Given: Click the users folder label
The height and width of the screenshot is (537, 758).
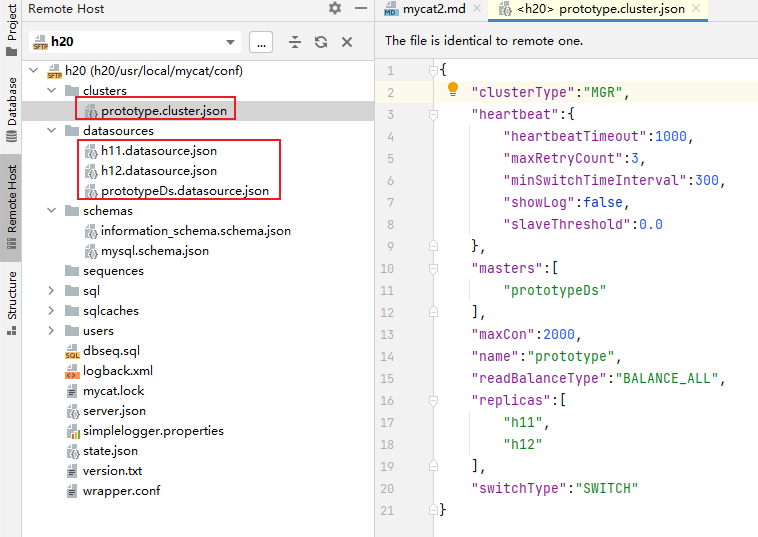Looking at the screenshot, I should coord(98,331).
